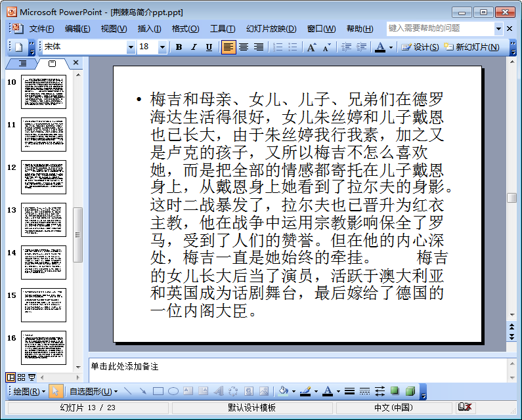Open 自选图形(U) AutoShapes menu
The height and width of the screenshot is (420, 522).
click(93, 391)
